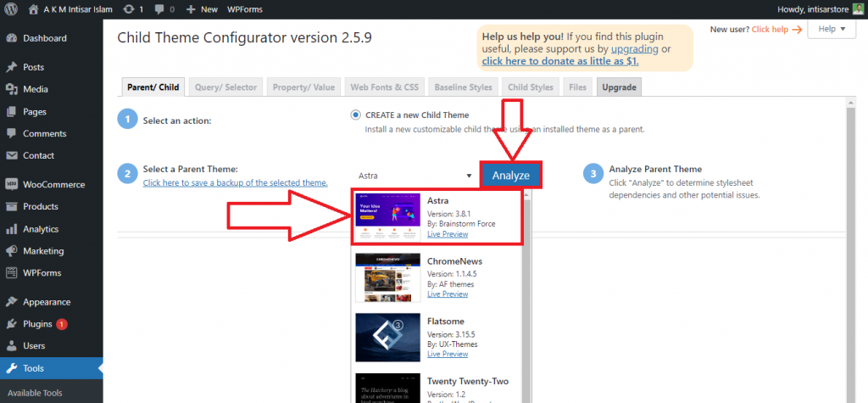This screenshot has height=403, width=868.
Task: Expand the Help dropdown
Action: tap(832, 29)
